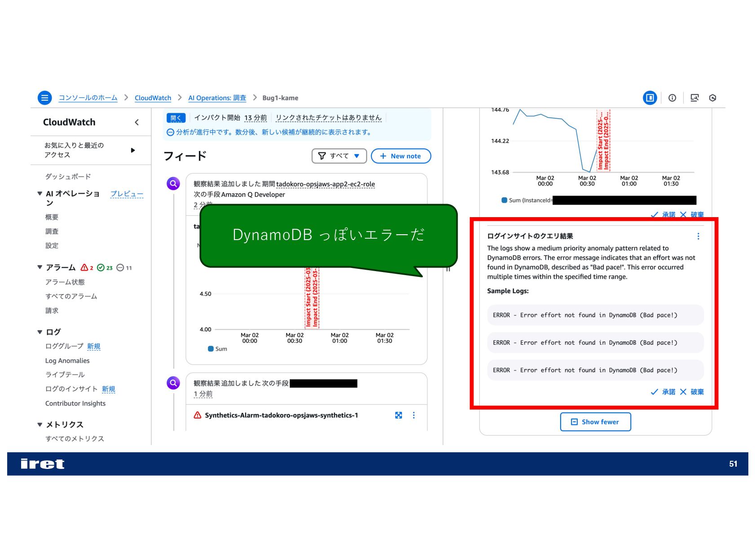Open Log Anomalies in the sidebar

pos(67,361)
